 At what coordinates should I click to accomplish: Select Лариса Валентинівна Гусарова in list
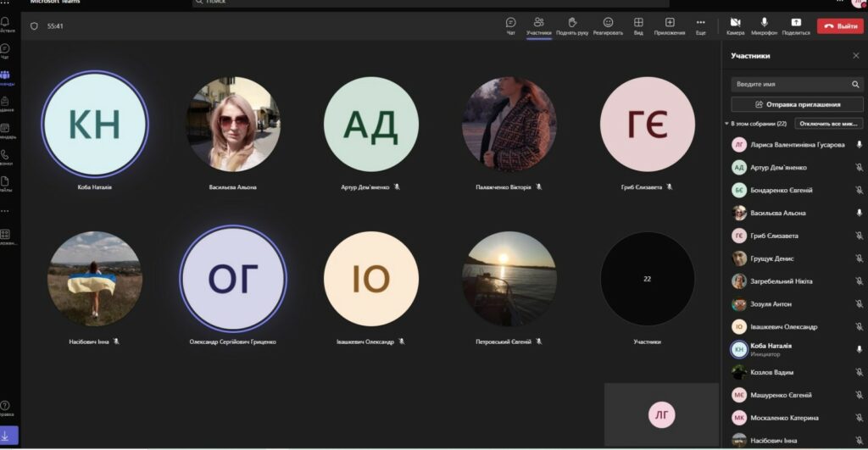coord(796,144)
